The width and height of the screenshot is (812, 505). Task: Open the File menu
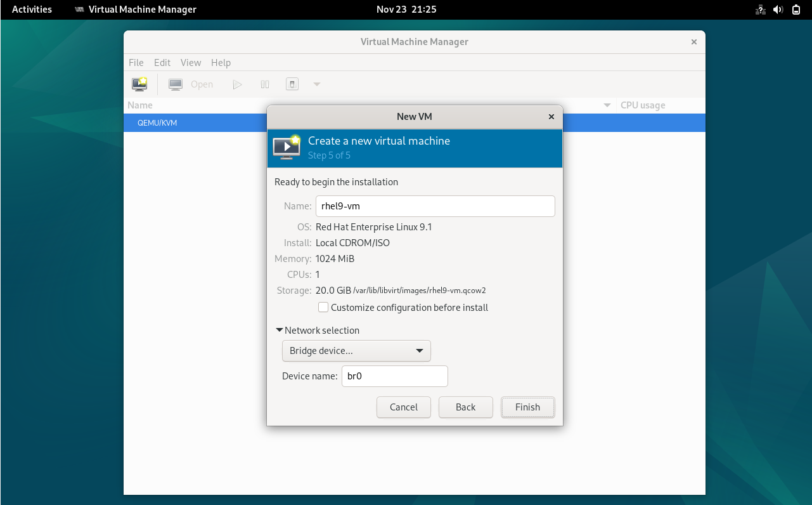pos(136,63)
